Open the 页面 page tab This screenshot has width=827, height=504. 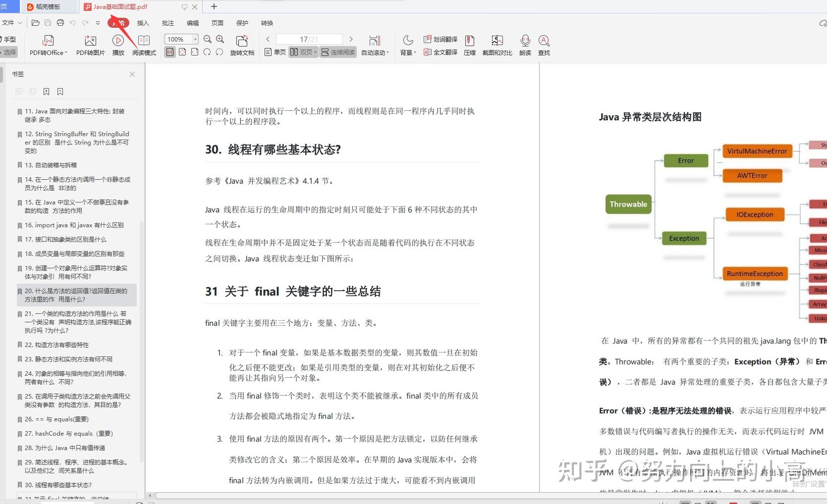(218, 23)
